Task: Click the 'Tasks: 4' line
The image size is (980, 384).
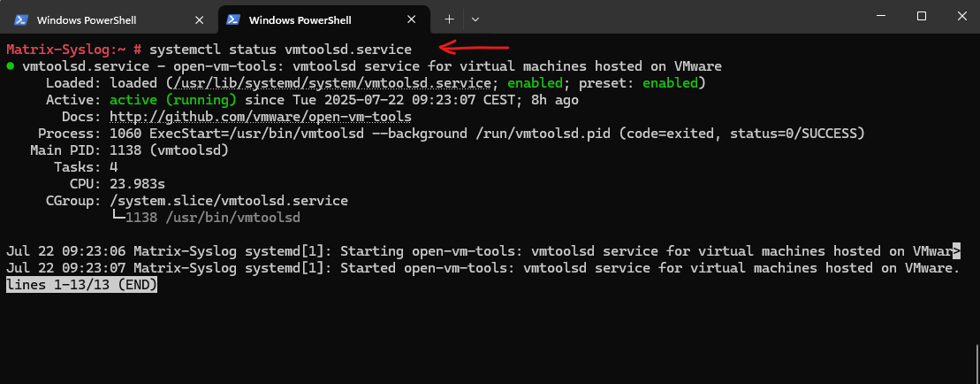Action: click(86, 167)
